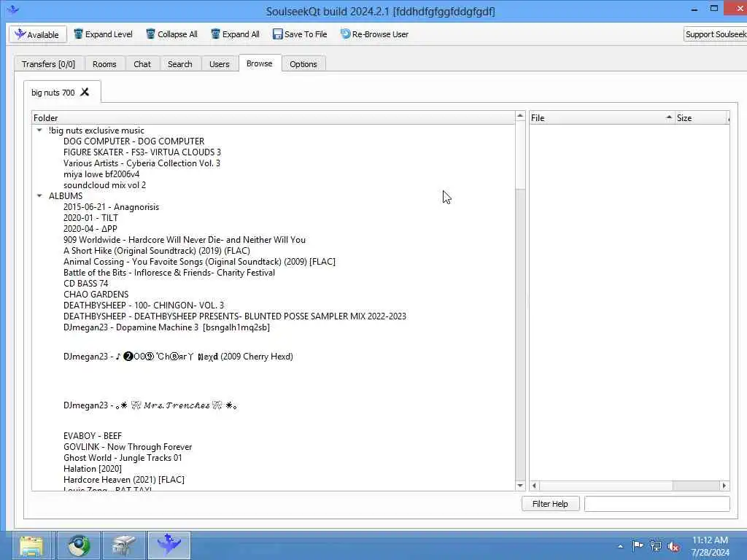The width and height of the screenshot is (747, 560).
Task: Click Re-Browse User
Action: (374, 34)
